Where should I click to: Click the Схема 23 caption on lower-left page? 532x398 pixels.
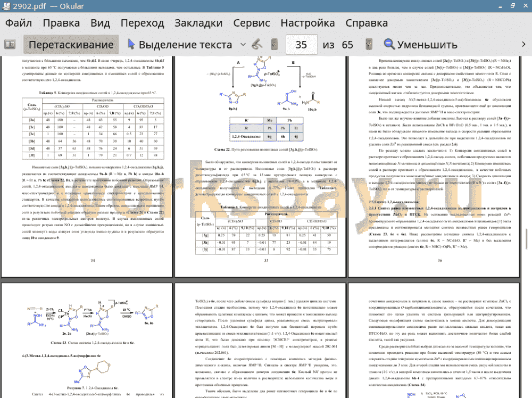point(93,343)
